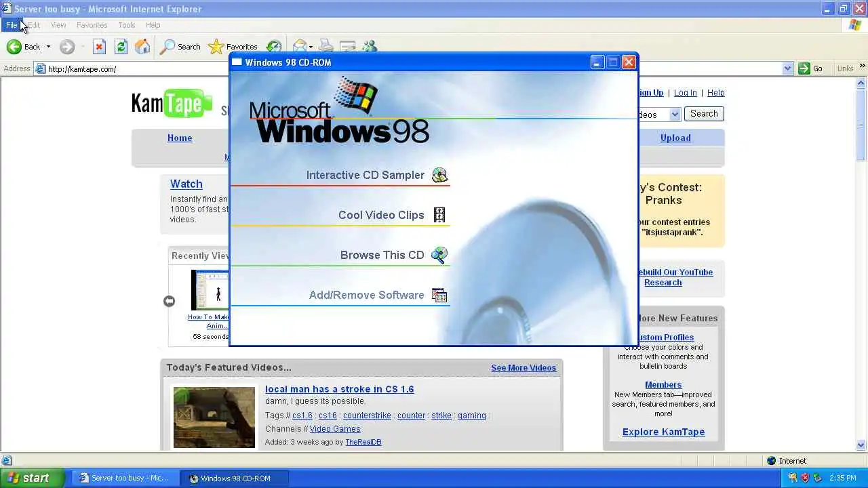868x488 pixels.
Task: Click the previous arrow in Recently Viewed
Action: (169, 301)
